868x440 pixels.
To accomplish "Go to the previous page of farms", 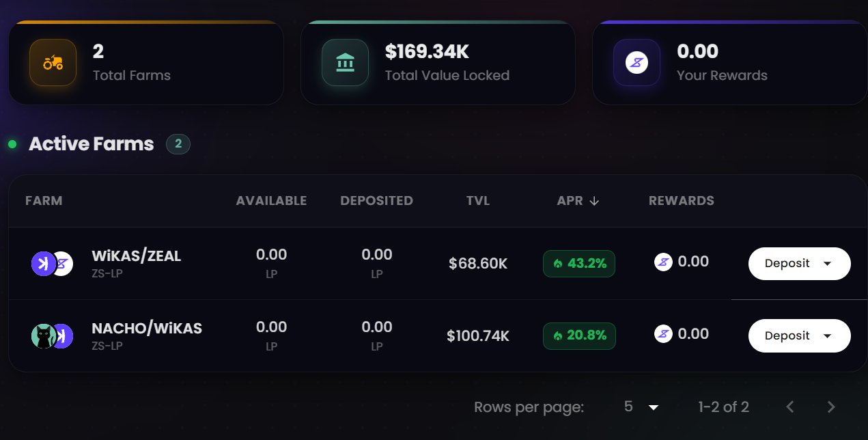I will click(790, 407).
